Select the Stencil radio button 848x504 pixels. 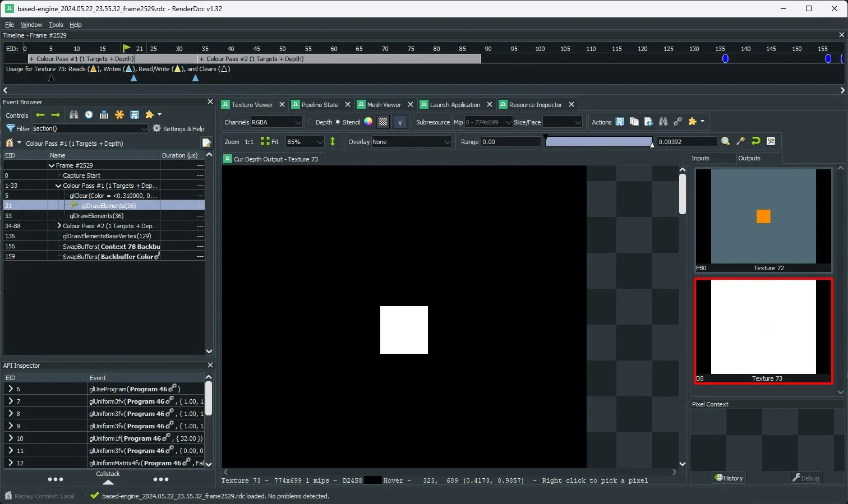pyautogui.click(x=338, y=122)
